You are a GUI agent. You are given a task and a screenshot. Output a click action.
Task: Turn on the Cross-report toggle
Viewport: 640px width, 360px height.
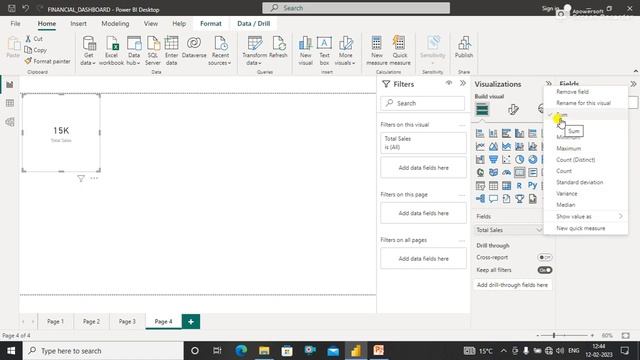pos(544,258)
